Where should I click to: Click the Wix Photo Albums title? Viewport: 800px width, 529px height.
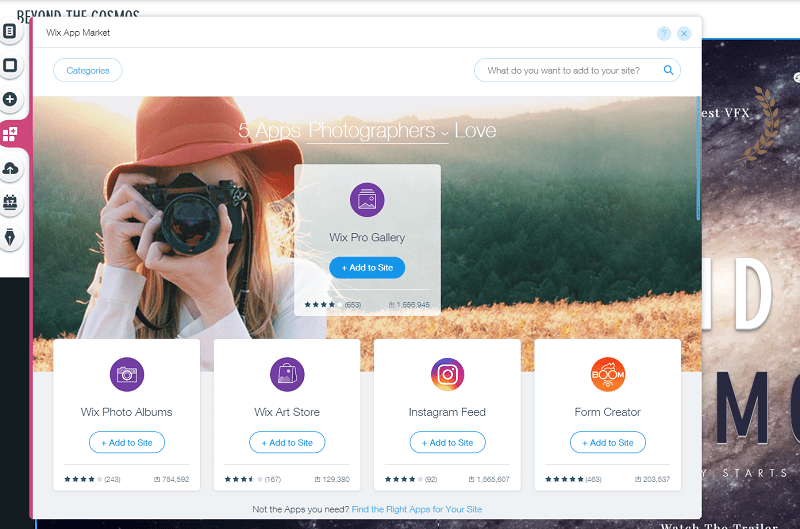click(x=127, y=412)
